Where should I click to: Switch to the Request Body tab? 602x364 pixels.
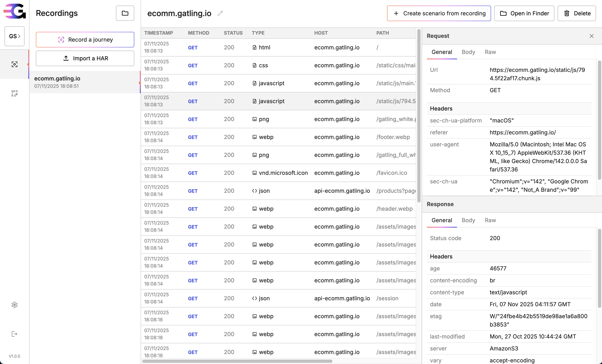[468, 52]
